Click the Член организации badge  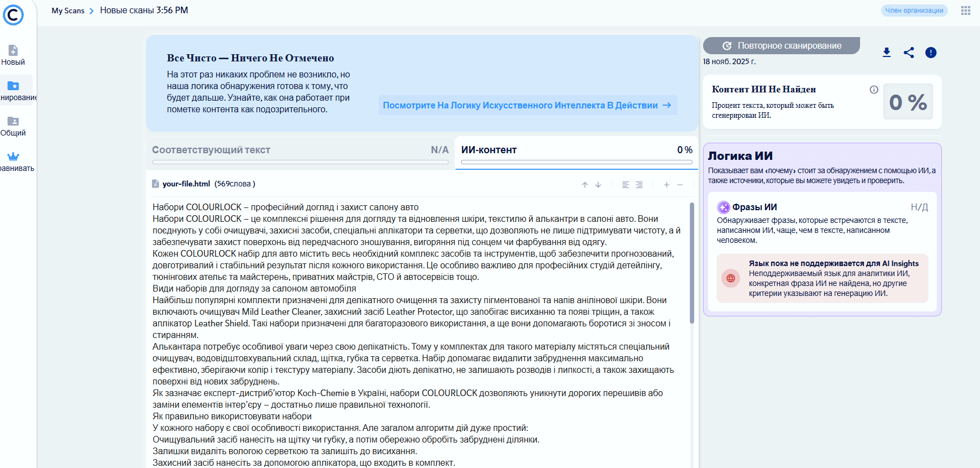point(914,11)
